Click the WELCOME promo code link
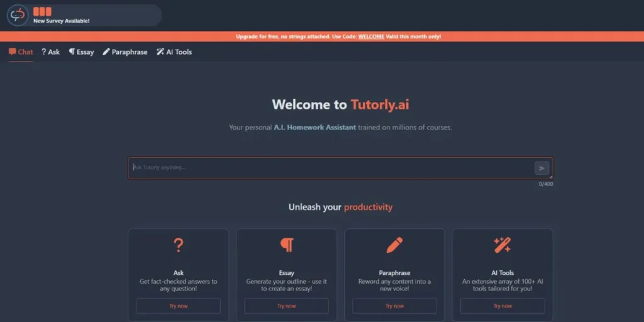644x322 pixels. point(371,36)
